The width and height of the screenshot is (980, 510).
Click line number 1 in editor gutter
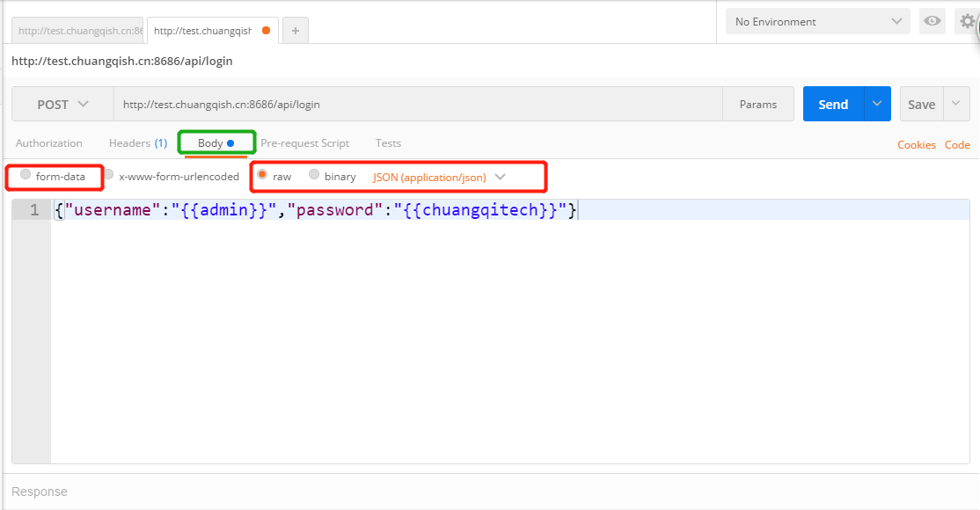[34, 210]
